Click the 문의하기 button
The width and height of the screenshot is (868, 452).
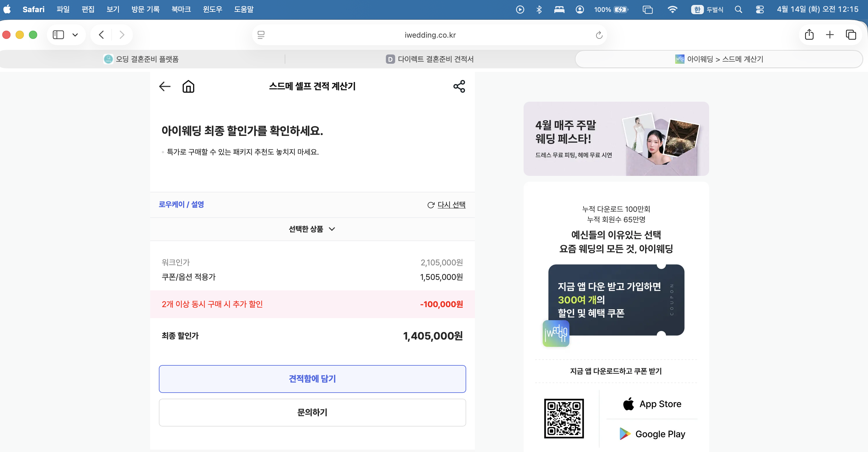(x=312, y=412)
